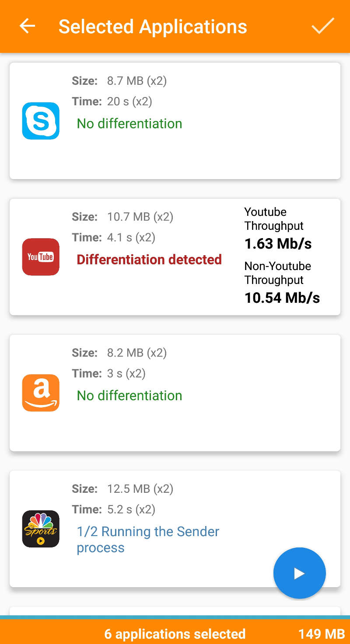Tap Amazon's No differentiation result
This screenshot has height=644, width=350.
129,395
